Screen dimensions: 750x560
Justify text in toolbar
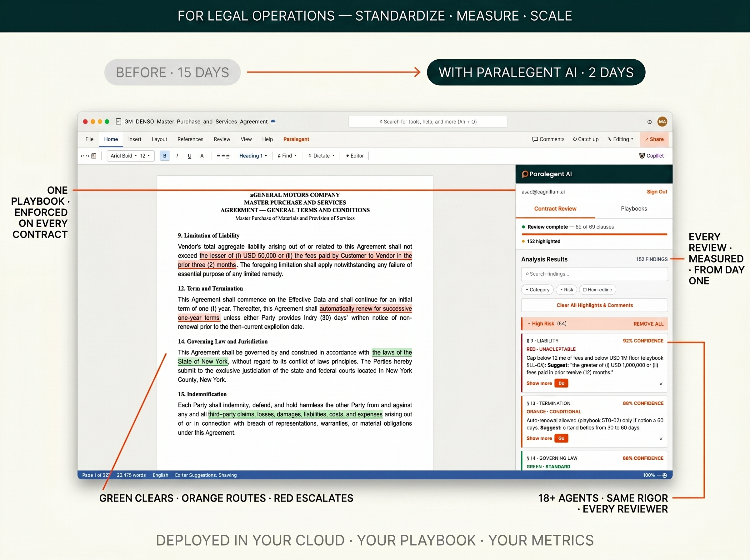point(228,156)
